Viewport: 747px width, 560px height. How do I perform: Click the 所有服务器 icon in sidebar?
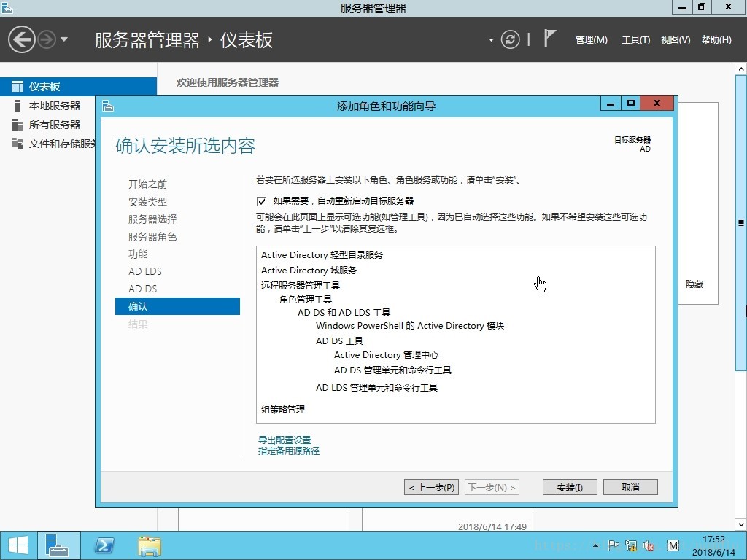point(18,125)
